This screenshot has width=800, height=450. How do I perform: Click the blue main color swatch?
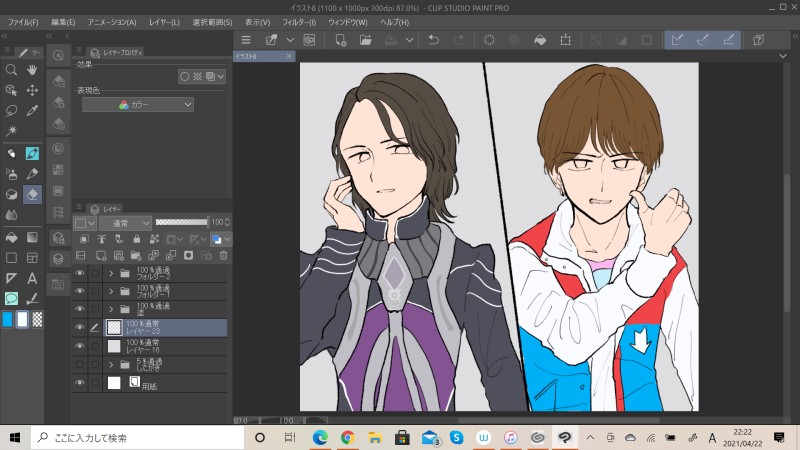pyautogui.click(x=8, y=319)
